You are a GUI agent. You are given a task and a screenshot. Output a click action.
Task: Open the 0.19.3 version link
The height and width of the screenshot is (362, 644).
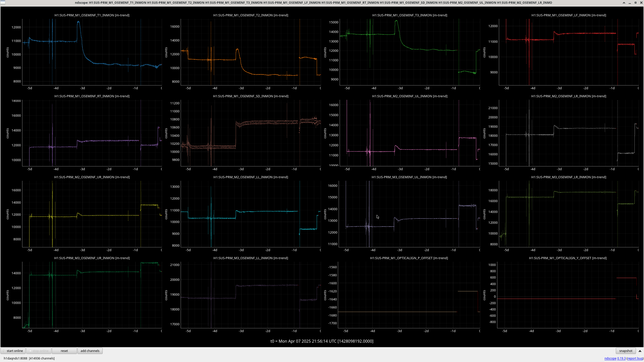pyautogui.click(x=621, y=358)
